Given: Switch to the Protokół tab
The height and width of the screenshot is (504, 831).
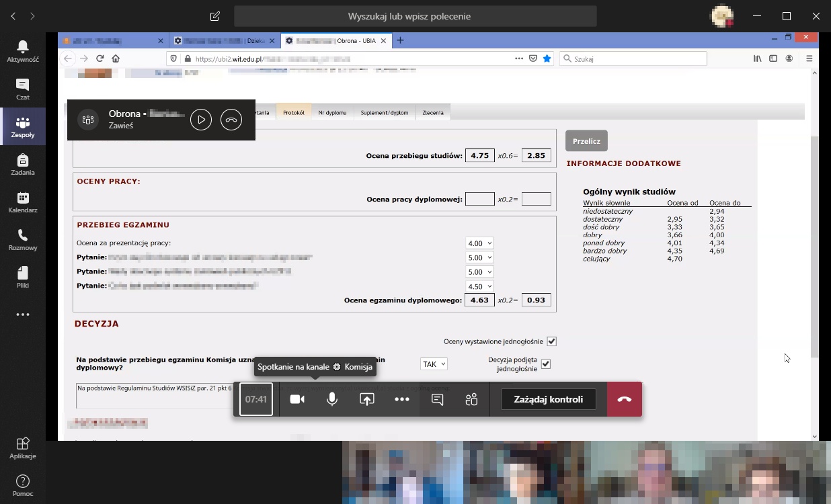Looking at the screenshot, I should tap(294, 113).
